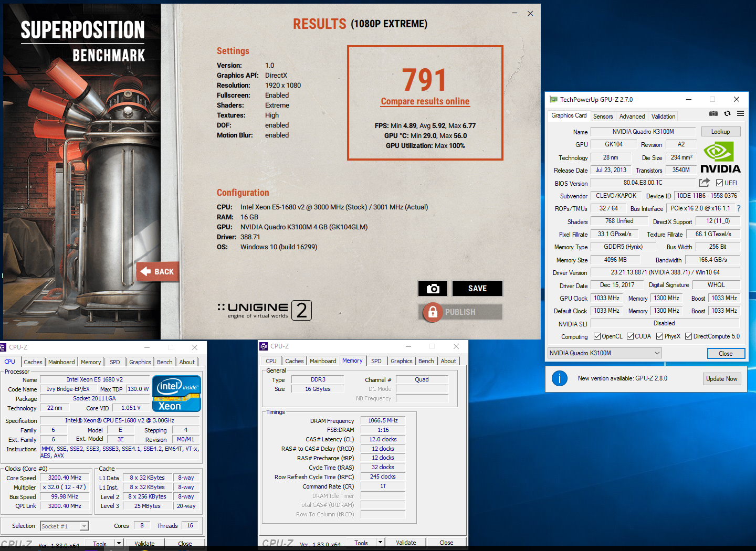This screenshot has width=756, height=551.
Task: Open SPD tab in left CPU-Z window
Action: tap(115, 362)
